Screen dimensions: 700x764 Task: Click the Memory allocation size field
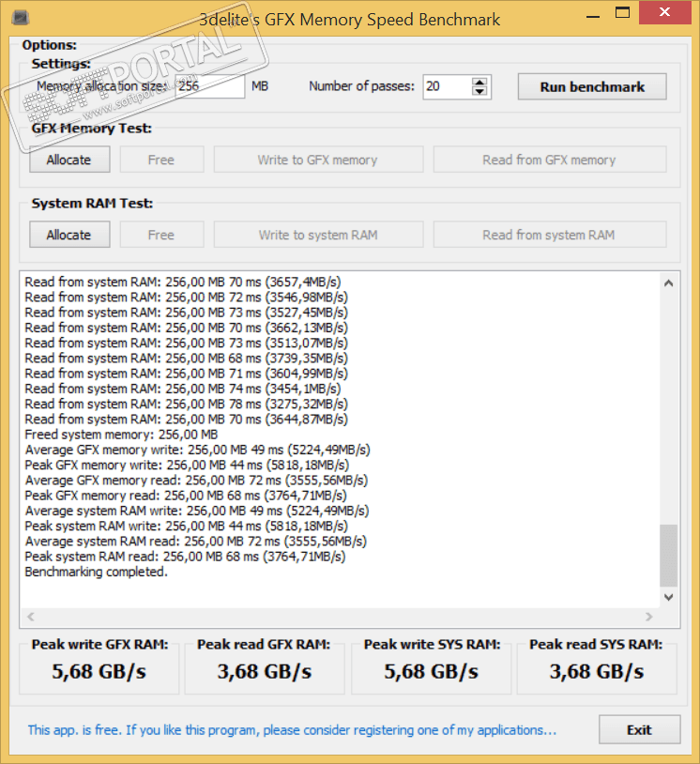(x=210, y=86)
